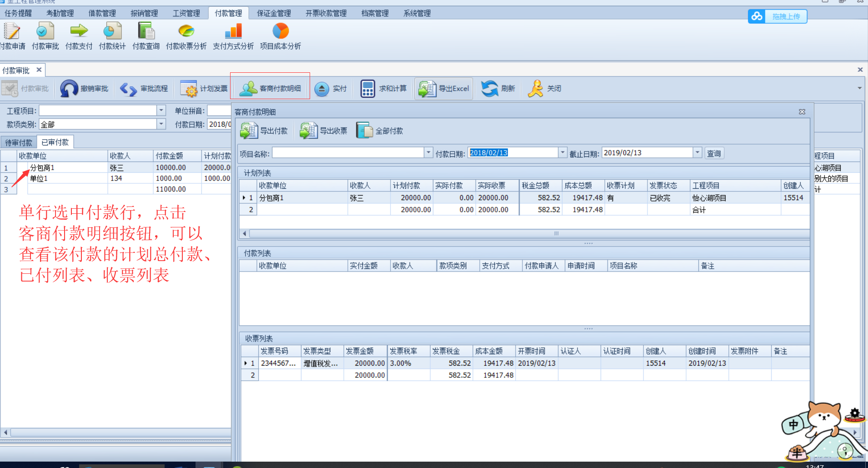This screenshot has height=468, width=868.
Task: Open the 报销管理 menu tab
Action: coord(145,13)
